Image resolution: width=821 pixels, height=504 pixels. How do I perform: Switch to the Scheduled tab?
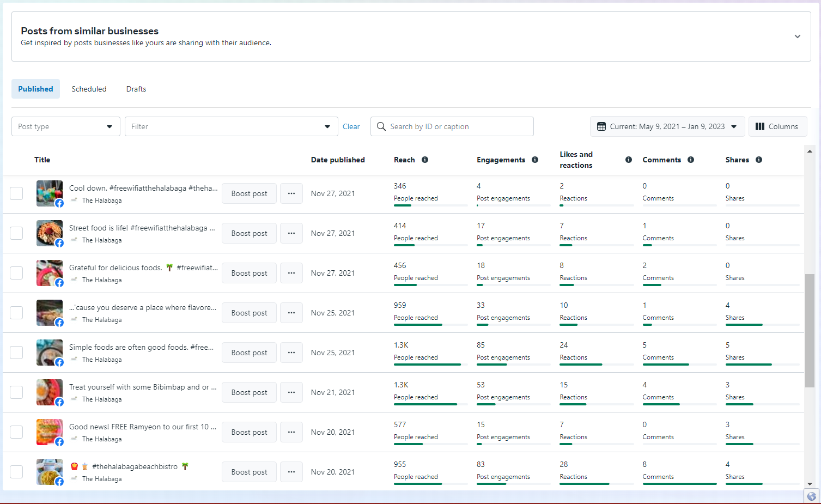(89, 89)
